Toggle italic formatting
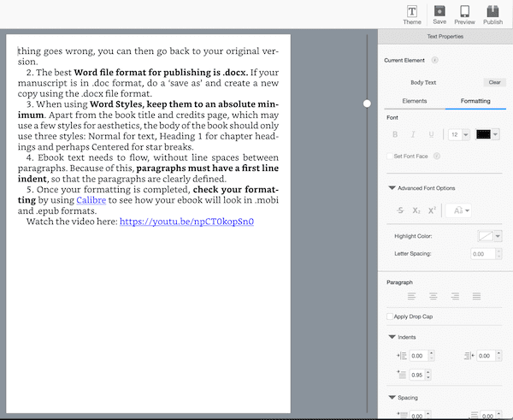The image size is (513, 420). click(x=413, y=134)
